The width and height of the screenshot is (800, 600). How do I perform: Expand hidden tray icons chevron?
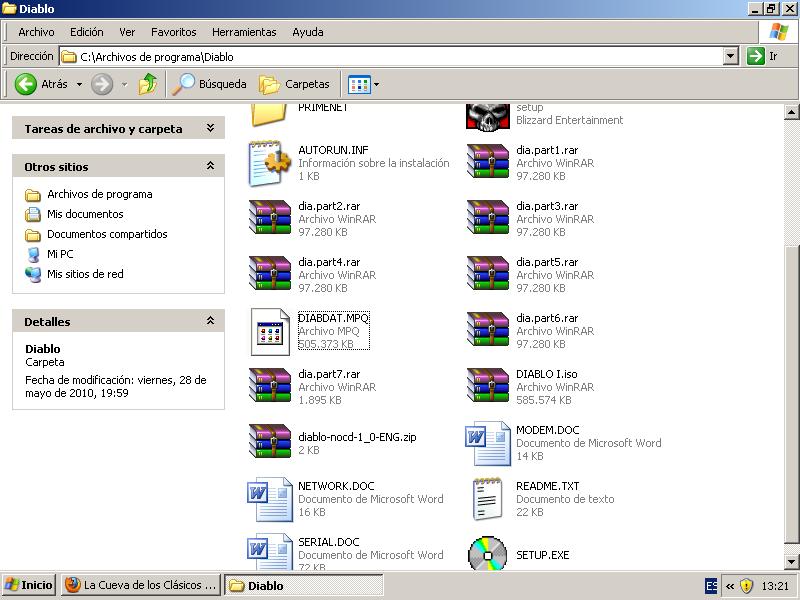coord(730,586)
